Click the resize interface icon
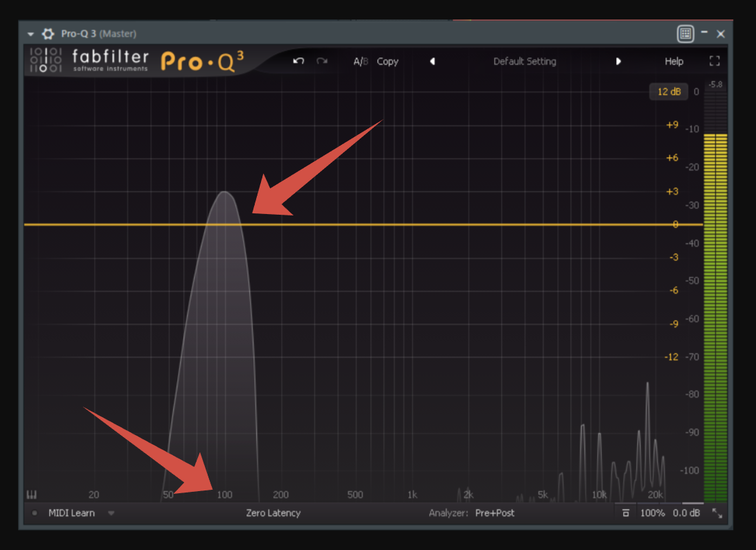The image size is (756, 550). (717, 513)
